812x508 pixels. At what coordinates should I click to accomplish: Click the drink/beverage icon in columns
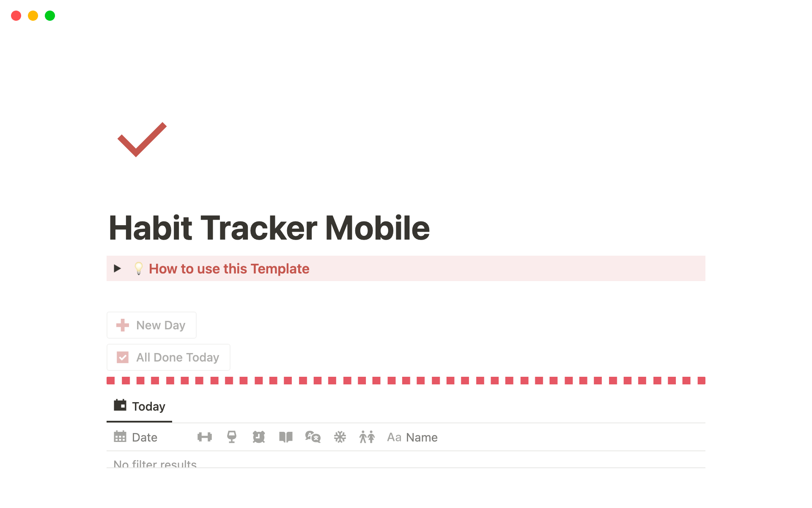pyautogui.click(x=232, y=437)
